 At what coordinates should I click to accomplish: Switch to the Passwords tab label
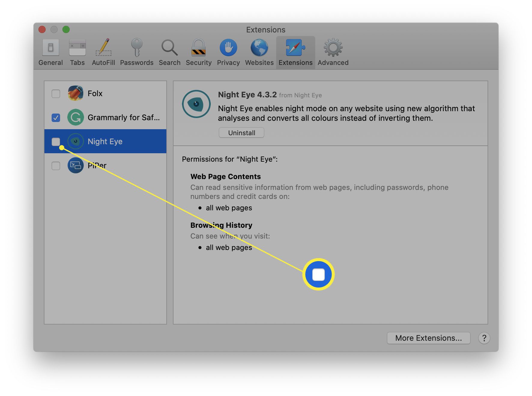(x=137, y=62)
